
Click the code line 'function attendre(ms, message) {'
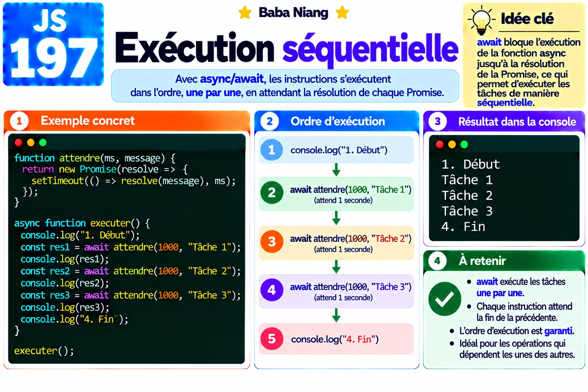(x=95, y=158)
